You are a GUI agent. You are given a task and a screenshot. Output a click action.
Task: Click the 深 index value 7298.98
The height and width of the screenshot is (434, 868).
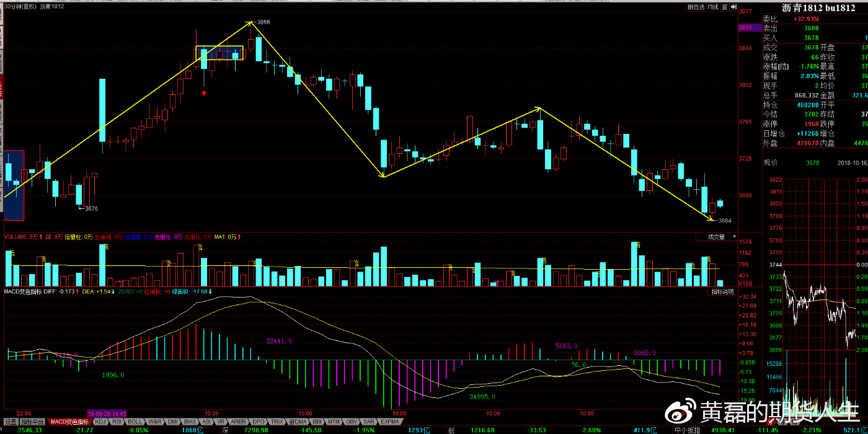click(x=256, y=430)
